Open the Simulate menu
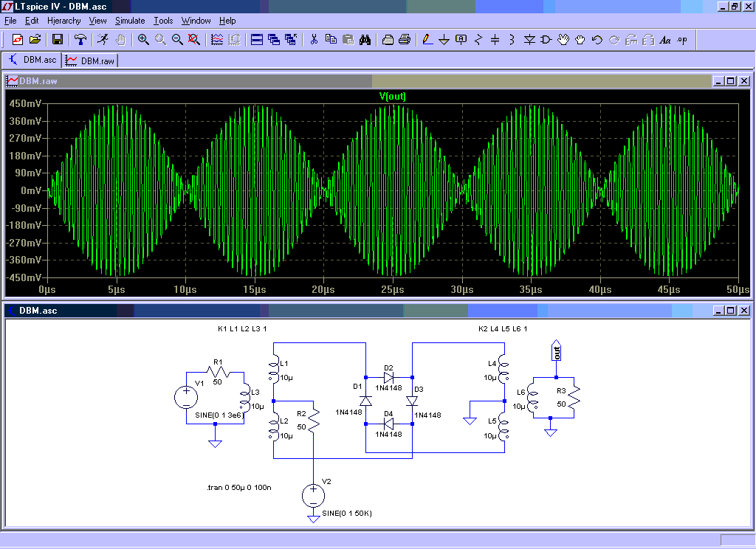Viewport: 756px width, 549px height. (x=130, y=21)
